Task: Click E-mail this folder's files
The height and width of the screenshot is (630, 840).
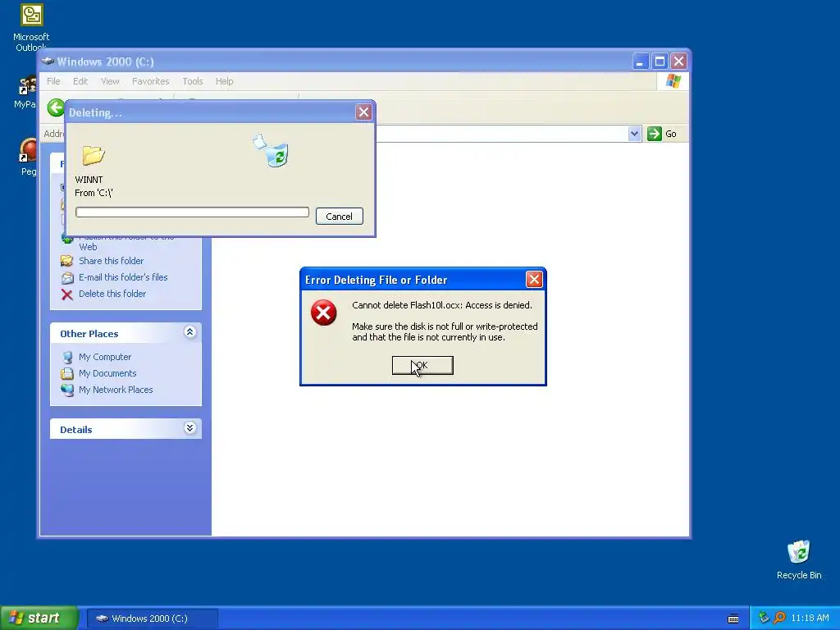Action: [x=123, y=277]
